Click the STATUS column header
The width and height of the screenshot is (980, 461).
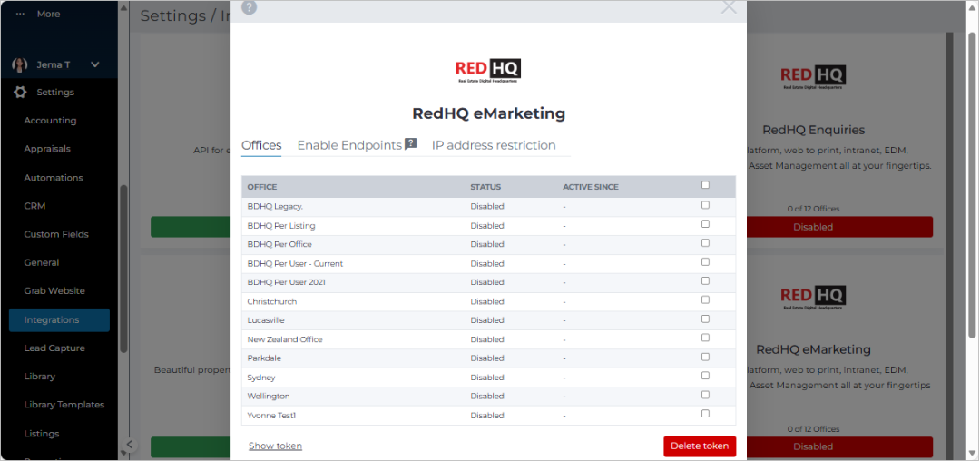tap(485, 187)
